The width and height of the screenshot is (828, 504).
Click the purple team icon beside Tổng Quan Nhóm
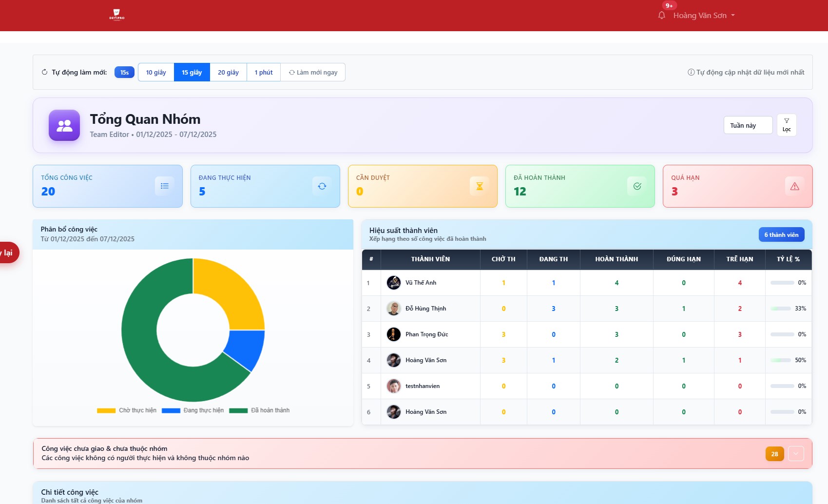(x=64, y=125)
